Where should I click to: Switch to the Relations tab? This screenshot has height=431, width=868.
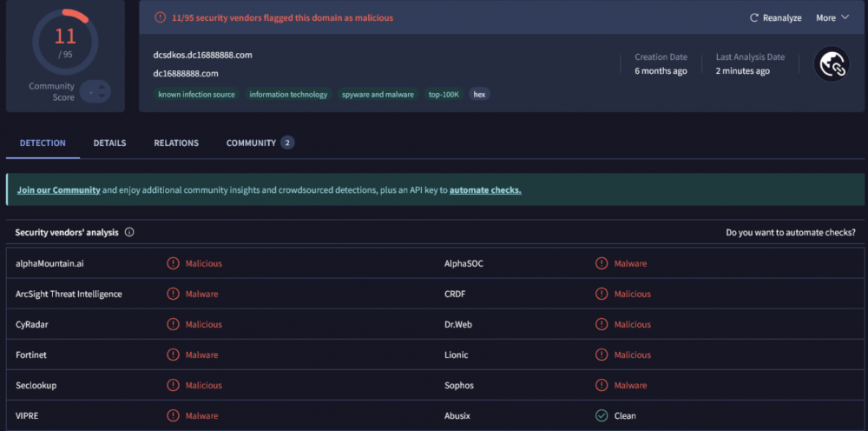(x=176, y=143)
